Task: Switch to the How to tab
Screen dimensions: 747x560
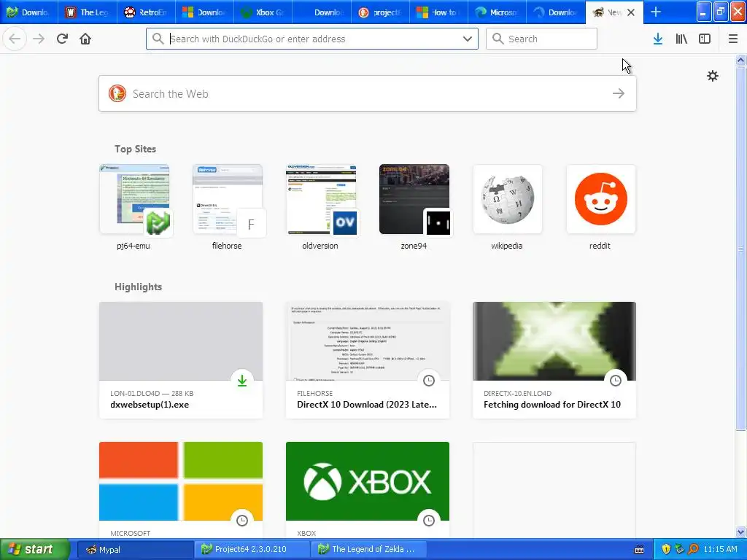Action: coord(438,12)
